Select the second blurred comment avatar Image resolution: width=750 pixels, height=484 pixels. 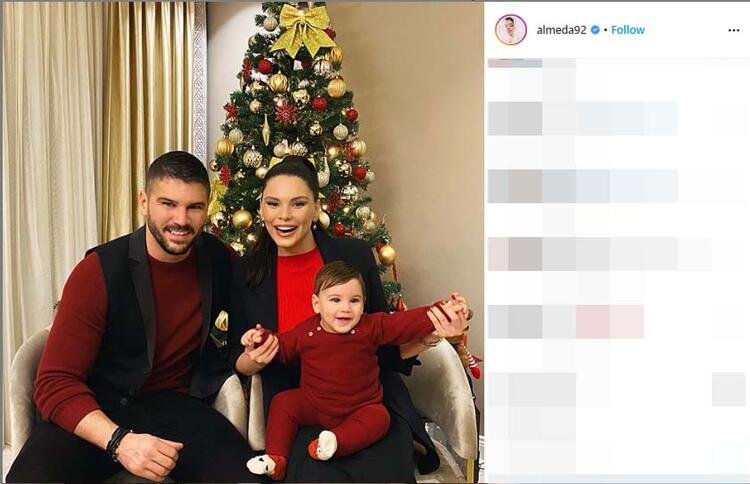(515, 186)
